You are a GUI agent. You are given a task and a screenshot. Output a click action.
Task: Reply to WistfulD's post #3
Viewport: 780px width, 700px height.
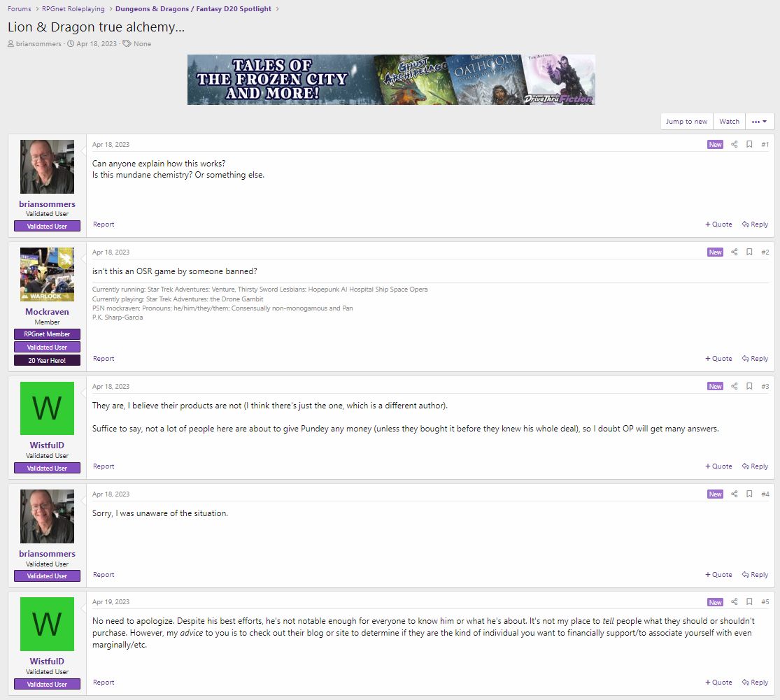tap(755, 466)
